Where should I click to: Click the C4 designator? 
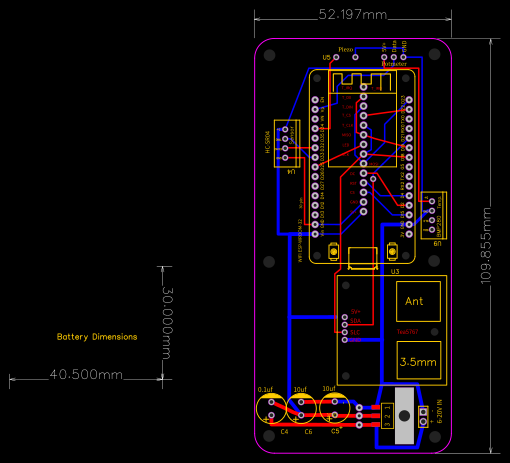[x=284, y=432]
